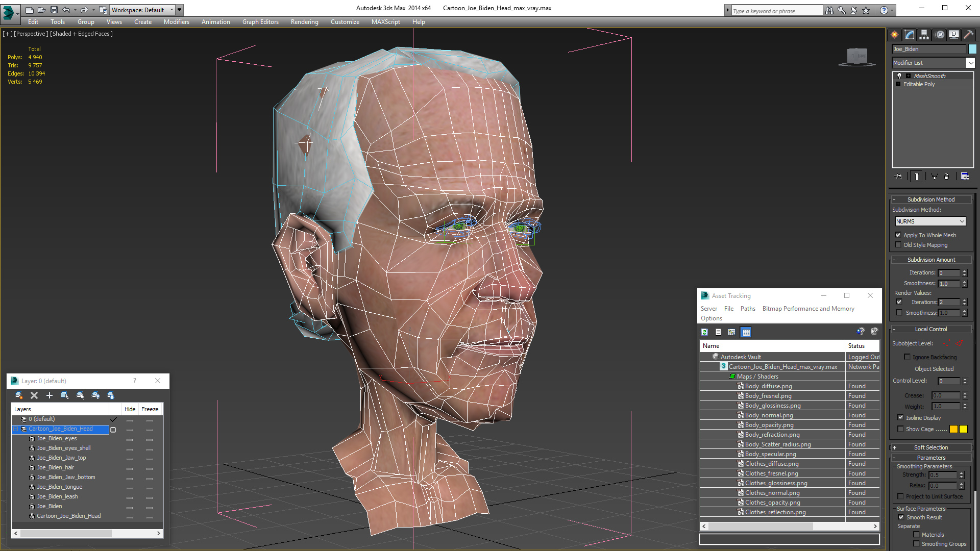Viewport: 980px width, 551px height.
Task: Collapse Cartoon_Joe_Biden_Head layer tree
Action: [x=15, y=429]
